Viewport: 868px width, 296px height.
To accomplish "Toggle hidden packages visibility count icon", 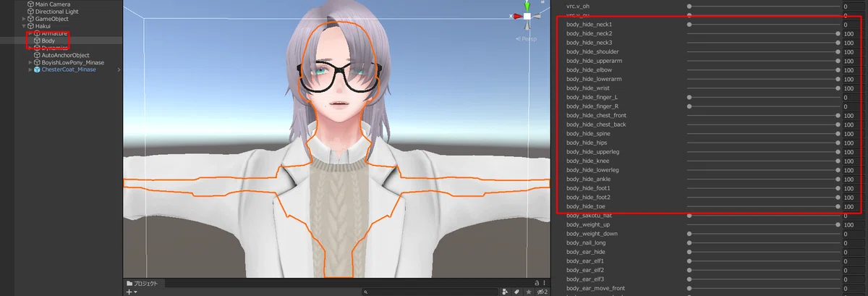I will pos(541,292).
